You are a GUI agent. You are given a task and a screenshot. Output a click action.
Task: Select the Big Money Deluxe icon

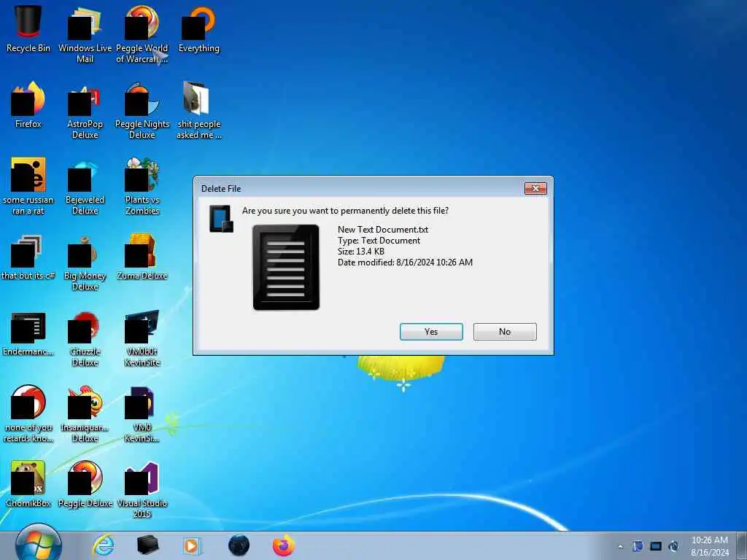coord(85,262)
